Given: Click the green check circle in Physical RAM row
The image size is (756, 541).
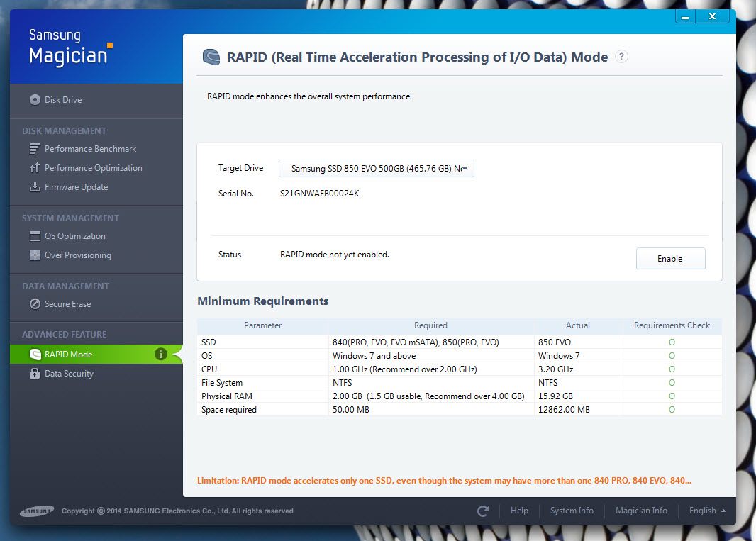Looking at the screenshot, I should (x=672, y=396).
